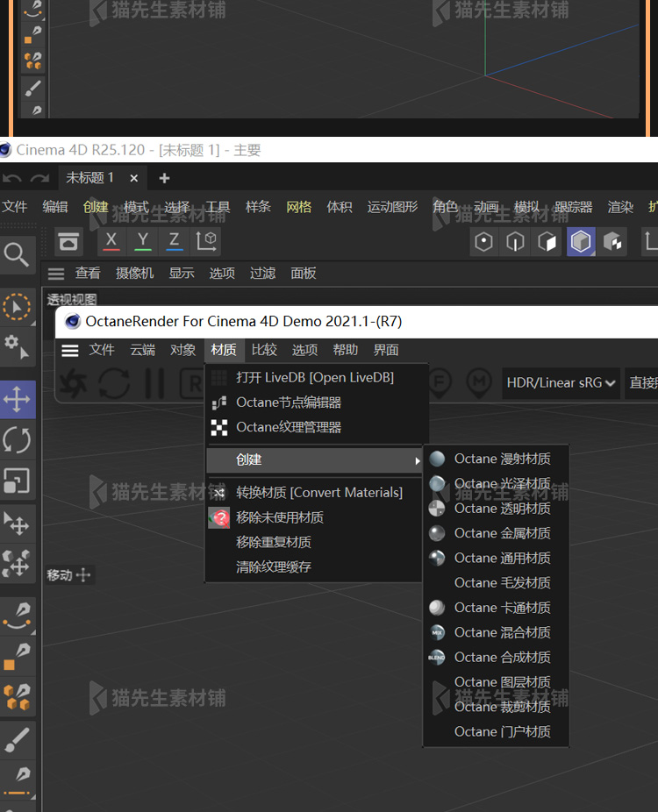Open Octane 比较 menu

click(264, 350)
